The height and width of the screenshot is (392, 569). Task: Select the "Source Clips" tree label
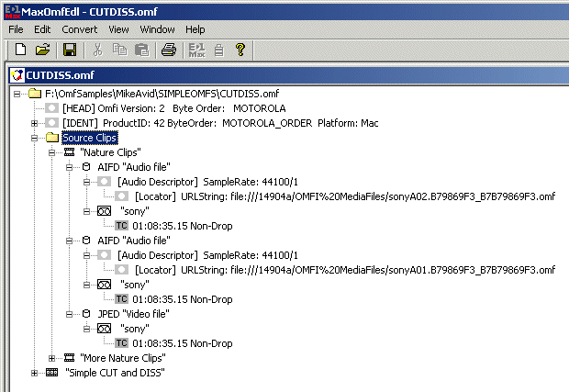coord(90,138)
